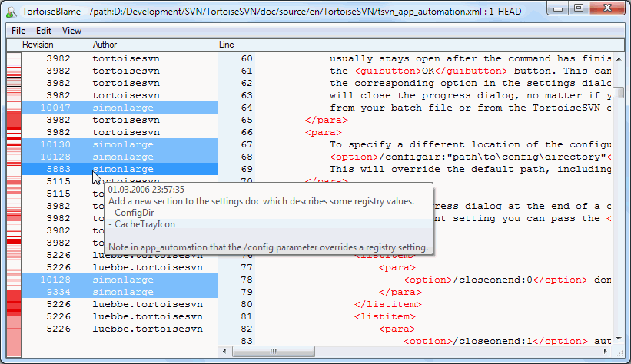Image resolution: width=631 pixels, height=364 pixels.
Task: Click line number 60 in the gutter
Action: coord(247,58)
